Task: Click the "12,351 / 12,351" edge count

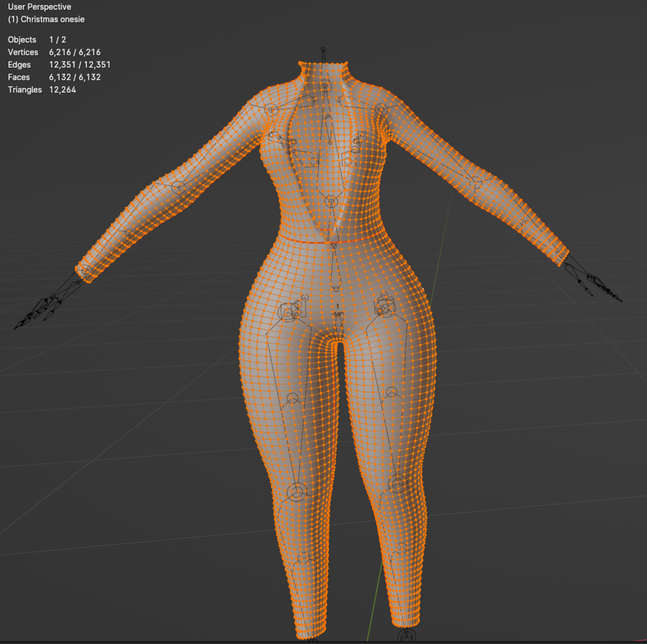Action: [x=80, y=65]
